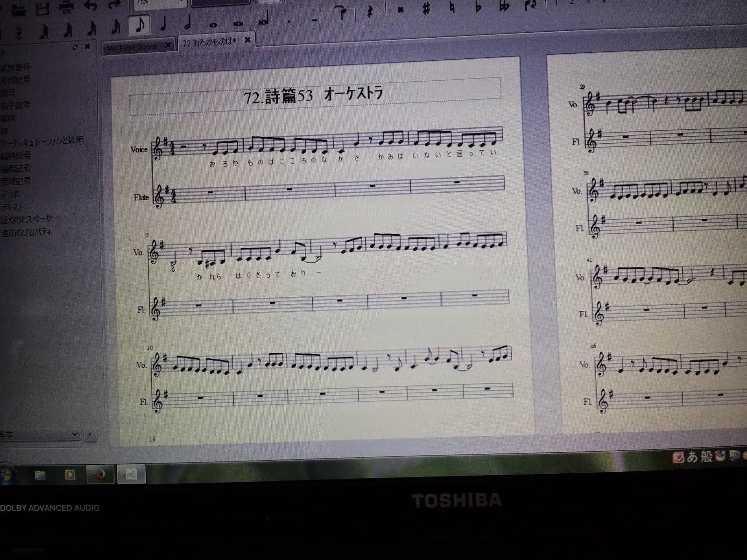The width and height of the screenshot is (747, 560).
Task: Close the 72.おろかものは tab
Action: point(248,40)
